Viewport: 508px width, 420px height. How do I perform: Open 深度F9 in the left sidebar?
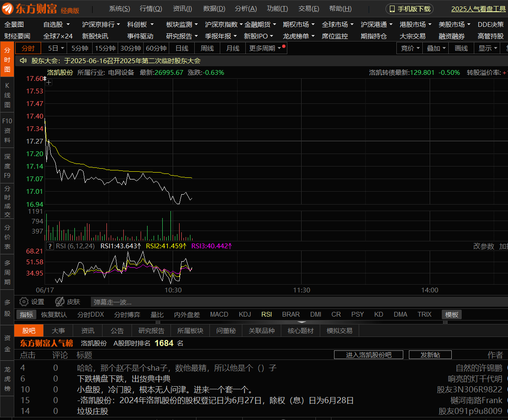point(7,166)
